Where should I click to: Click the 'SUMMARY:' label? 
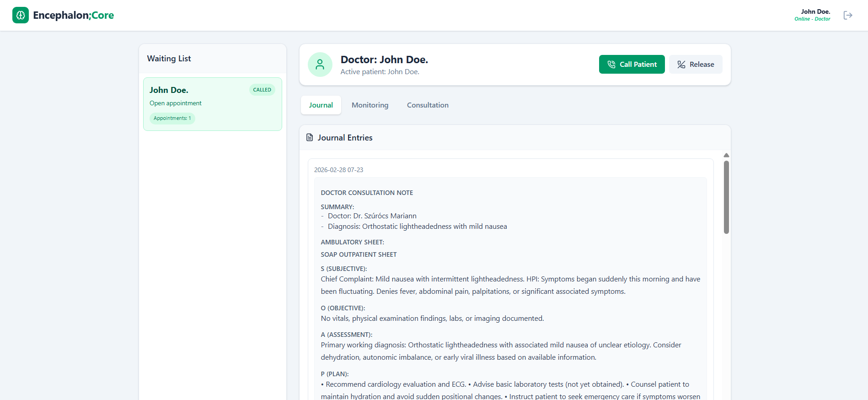(x=338, y=207)
